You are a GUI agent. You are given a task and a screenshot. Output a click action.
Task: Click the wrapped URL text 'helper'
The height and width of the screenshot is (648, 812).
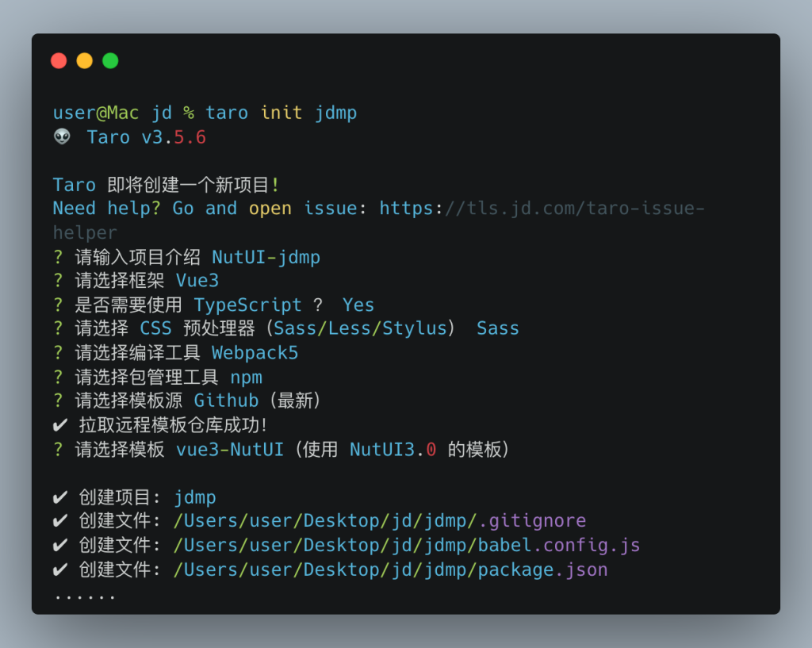pyautogui.click(x=85, y=233)
